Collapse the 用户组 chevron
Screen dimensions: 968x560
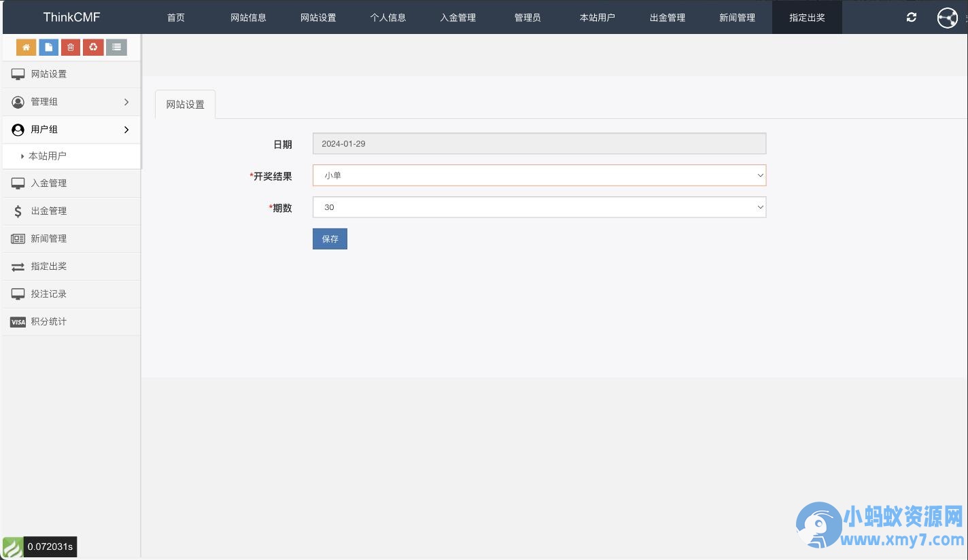point(126,130)
